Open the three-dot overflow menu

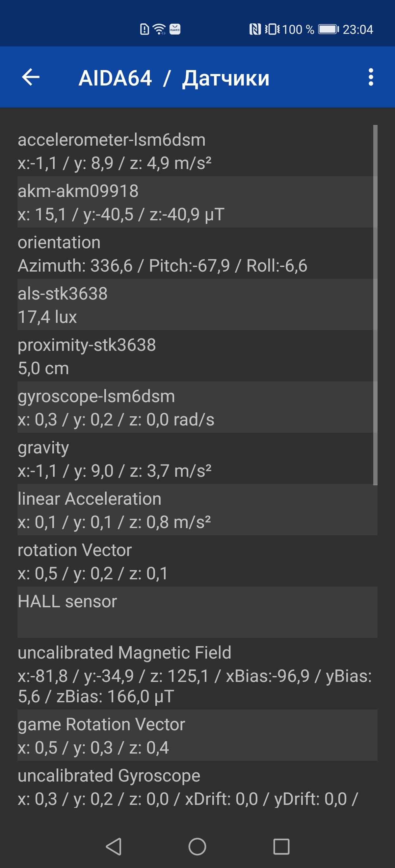[371, 77]
